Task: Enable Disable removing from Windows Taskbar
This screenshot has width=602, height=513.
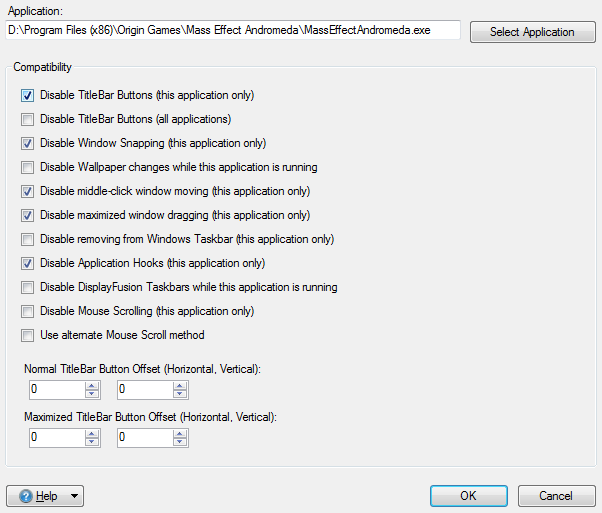Action: pyautogui.click(x=27, y=240)
